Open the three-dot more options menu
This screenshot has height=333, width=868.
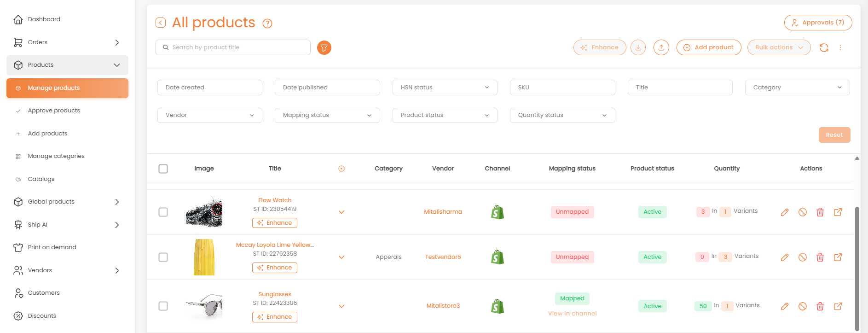point(840,47)
